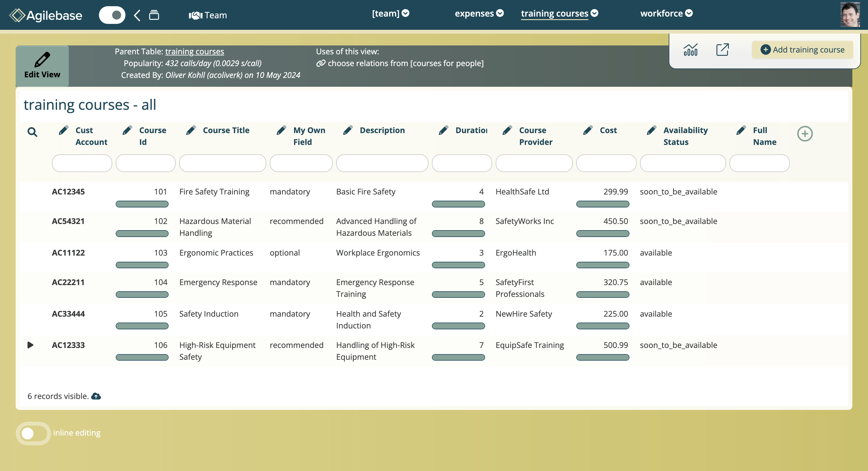Click the back chevron arrow in header
This screenshot has width=868, height=471.
(x=137, y=15)
